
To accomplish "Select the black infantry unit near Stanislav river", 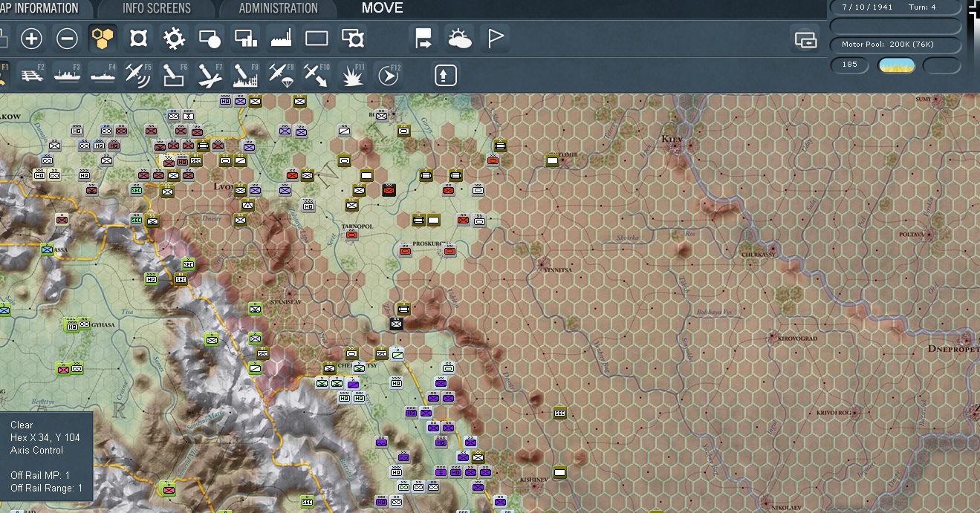I will tap(397, 324).
